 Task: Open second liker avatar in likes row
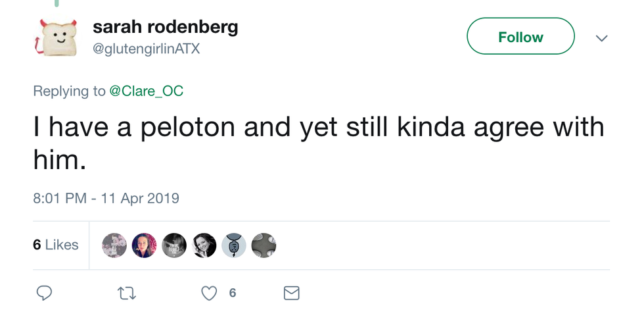(x=145, y=245)
